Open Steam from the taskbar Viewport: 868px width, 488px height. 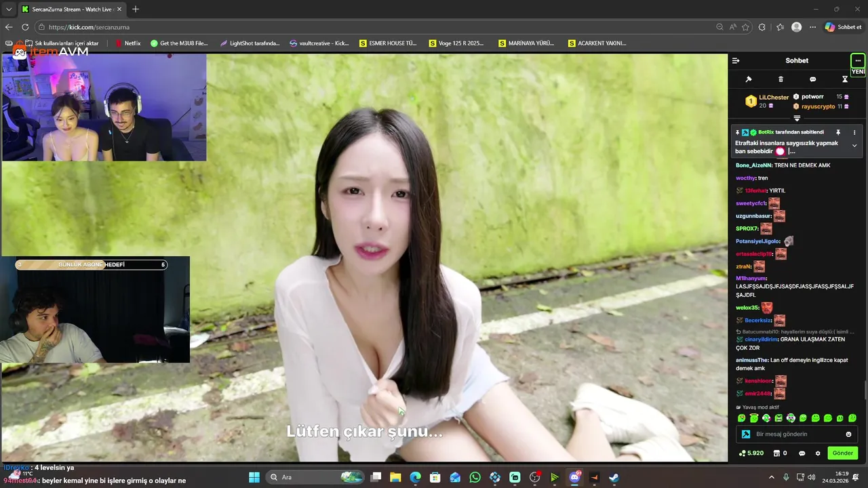pos(614,477)
